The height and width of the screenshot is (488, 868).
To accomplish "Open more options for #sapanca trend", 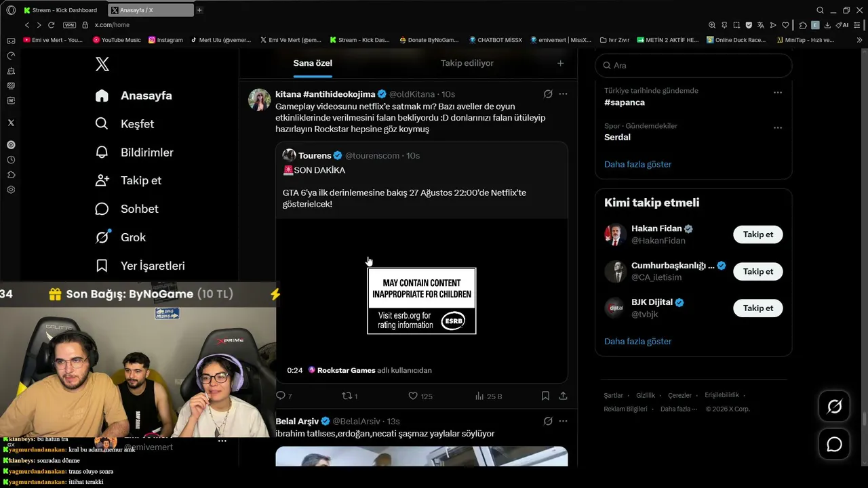I will pyautogui.click(x=778, y=92).
